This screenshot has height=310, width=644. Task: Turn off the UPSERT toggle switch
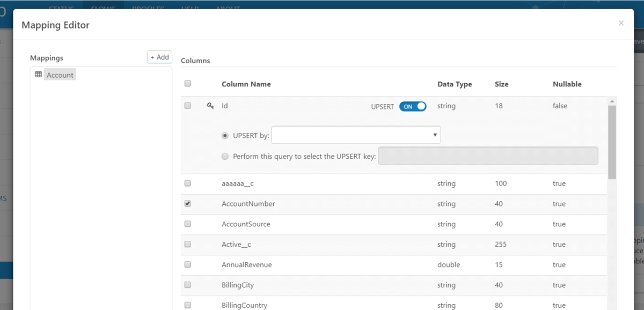(x=413, y=106)
